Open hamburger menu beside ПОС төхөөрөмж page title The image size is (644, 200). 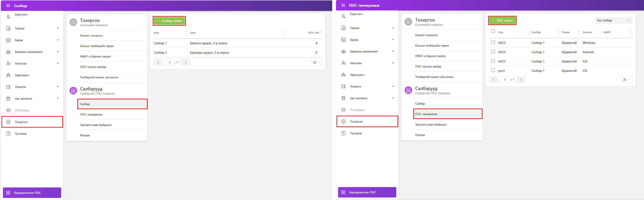coord(343,5)
